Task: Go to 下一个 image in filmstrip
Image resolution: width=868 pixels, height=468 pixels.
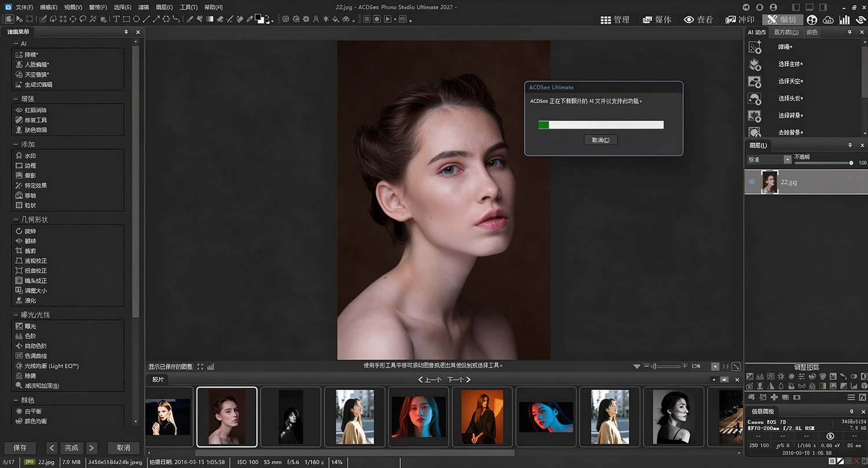Action: pyautogui.click(x=459, y=380)
